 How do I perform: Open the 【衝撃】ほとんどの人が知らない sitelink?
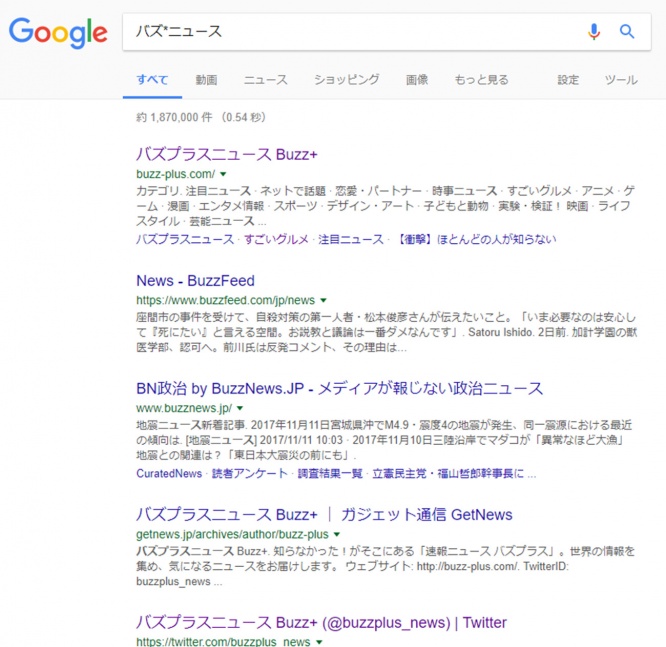click(x=476, y=240)
